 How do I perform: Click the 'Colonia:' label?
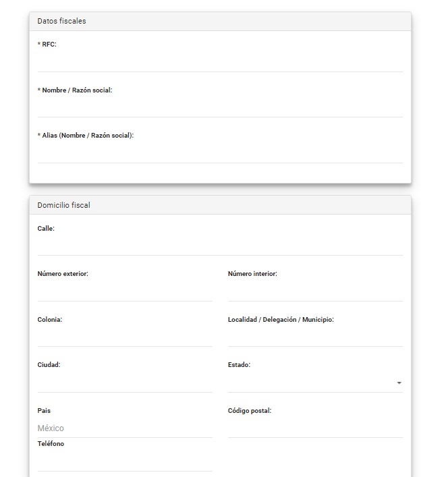[x=49, y=320]
